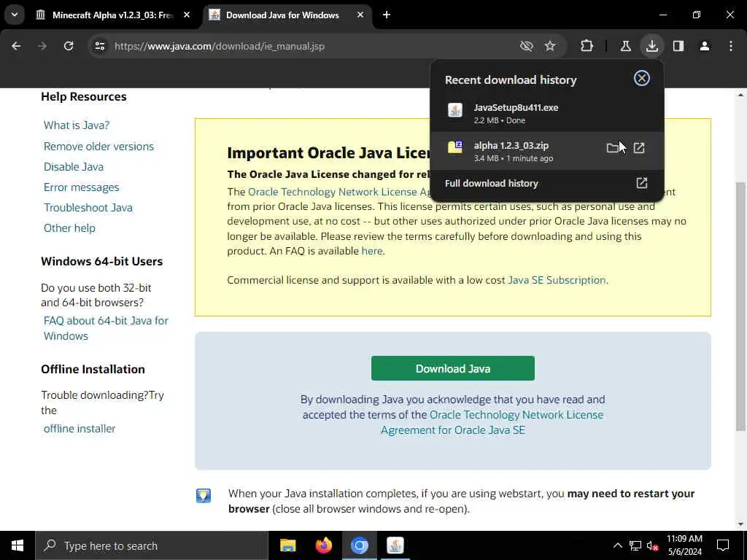Open the Disable Java link
The width and height of the screenshot is (747, 560).
(x=74, y=167)
